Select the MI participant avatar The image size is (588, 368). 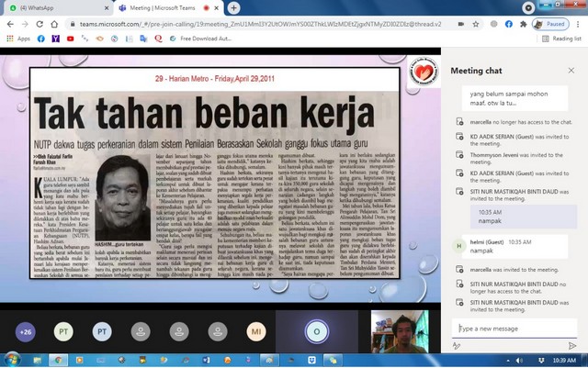(x=256, y=330)
